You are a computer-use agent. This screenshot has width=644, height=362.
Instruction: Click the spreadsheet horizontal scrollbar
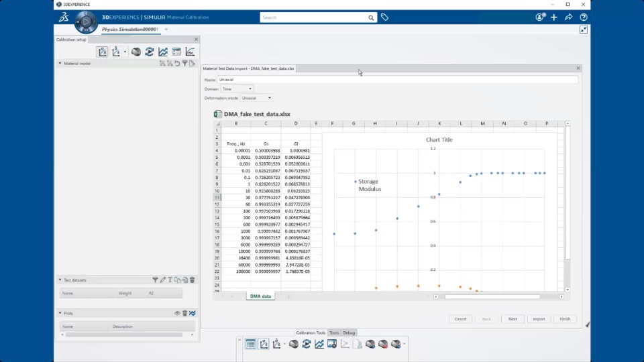[492, 296]
